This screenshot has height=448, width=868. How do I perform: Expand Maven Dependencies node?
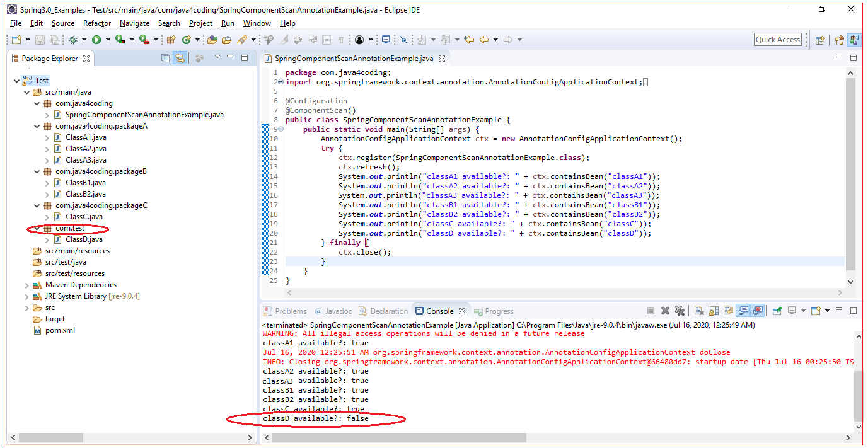[x=26, y=285]
